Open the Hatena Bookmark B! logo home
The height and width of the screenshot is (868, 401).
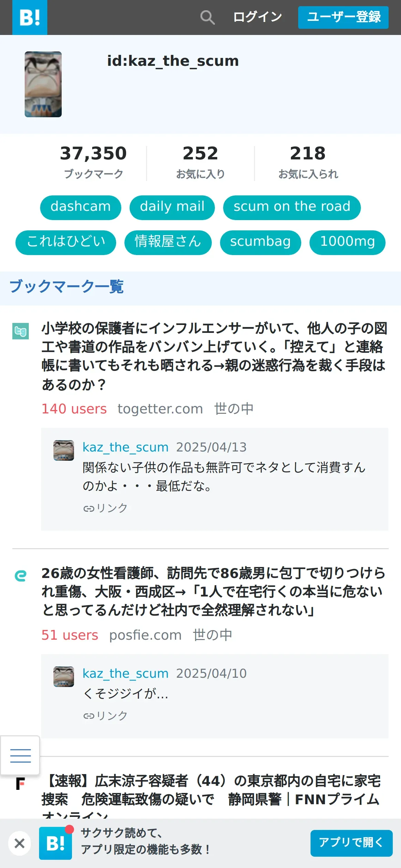pos(30,17)
